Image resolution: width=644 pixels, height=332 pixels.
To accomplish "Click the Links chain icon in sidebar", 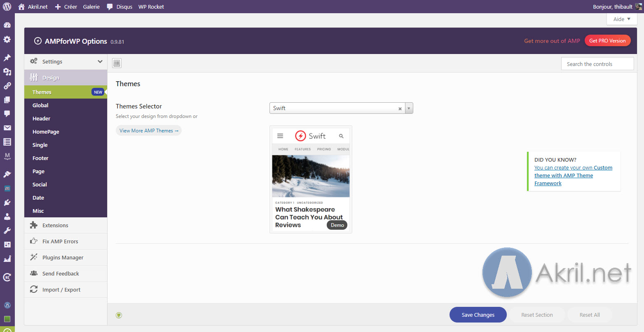I will pyautogui.click(x=7, y=86).
